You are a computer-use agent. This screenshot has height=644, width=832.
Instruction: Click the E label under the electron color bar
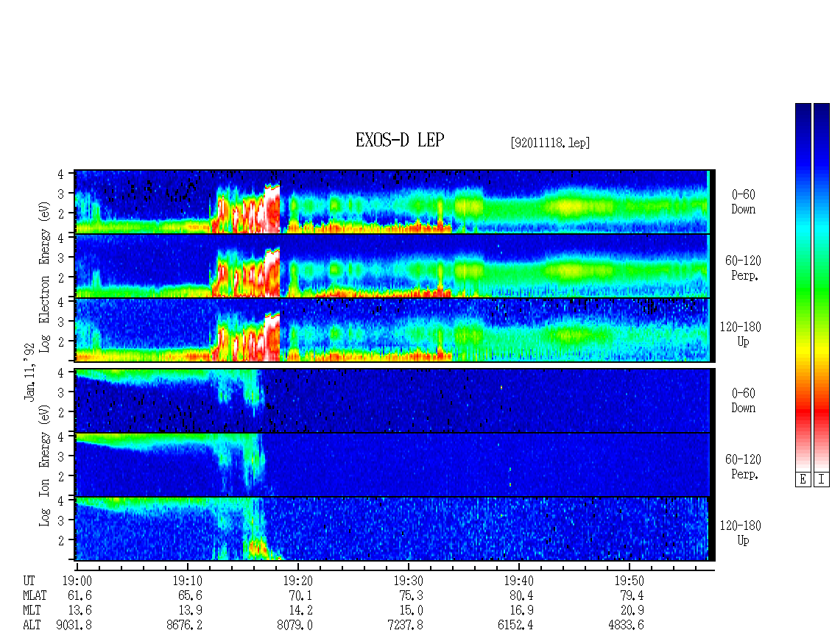click(x=803, y=480)
